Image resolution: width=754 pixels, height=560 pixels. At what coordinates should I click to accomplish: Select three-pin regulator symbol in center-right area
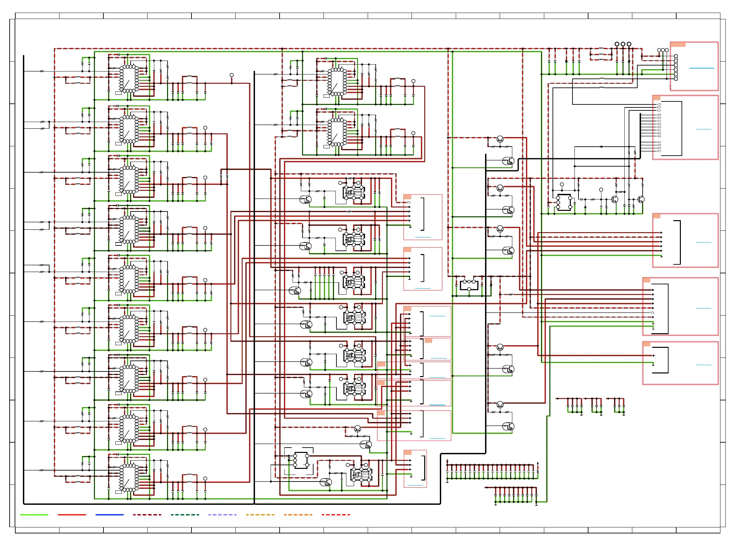click(x=469, y=285)
